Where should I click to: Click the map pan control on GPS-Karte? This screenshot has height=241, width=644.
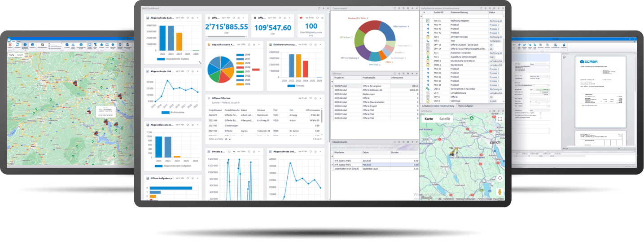pyautogui.click(x=500, y=178)
